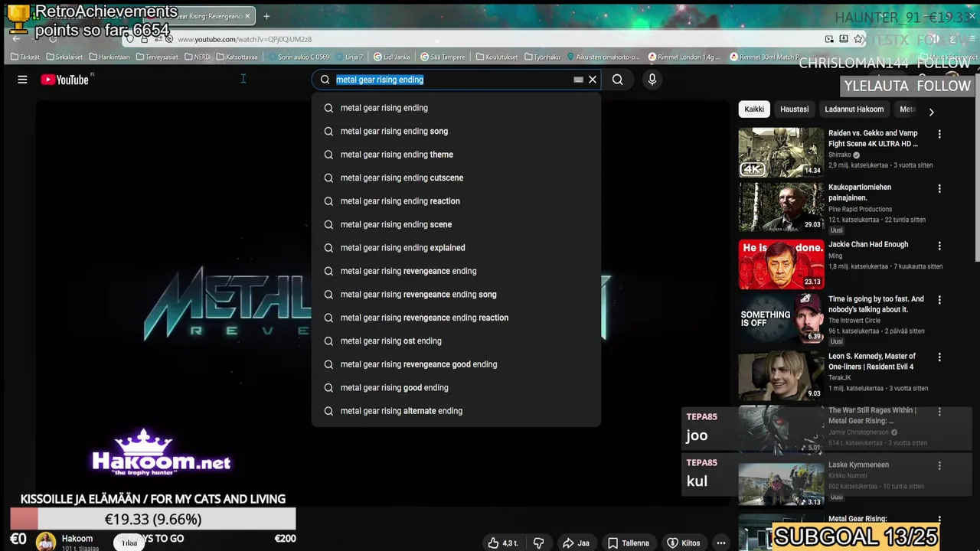This screenshot has width=980, height=551.
Task: Open the on-screen keyboard icon in search box
Action: click(578, 80)
